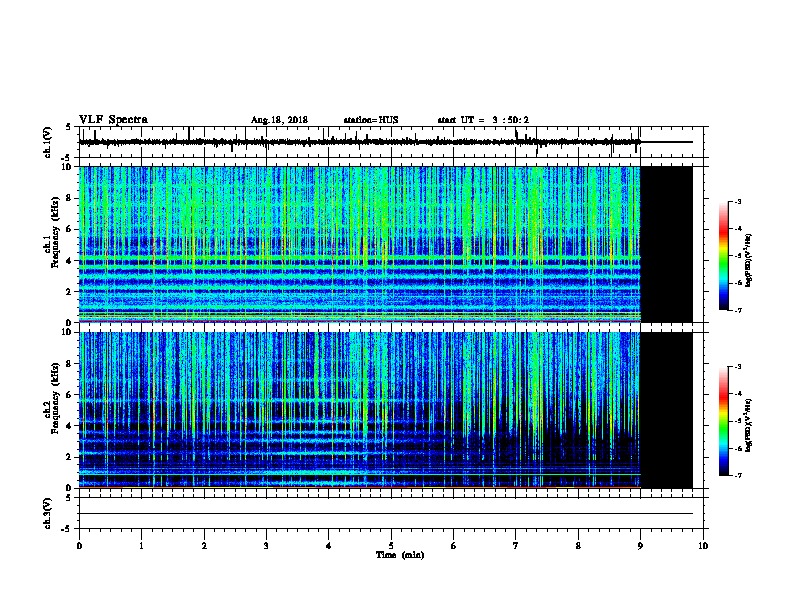Click the time axis tick label "1"
The height and width of the screenshot is (612, 792).
click(x=141, y=546)
